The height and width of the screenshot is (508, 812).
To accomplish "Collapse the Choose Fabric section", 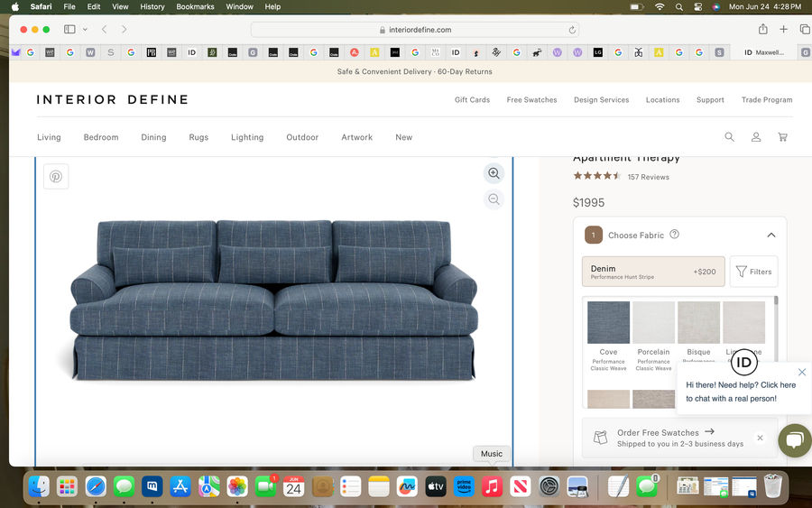I will [771, 236].
